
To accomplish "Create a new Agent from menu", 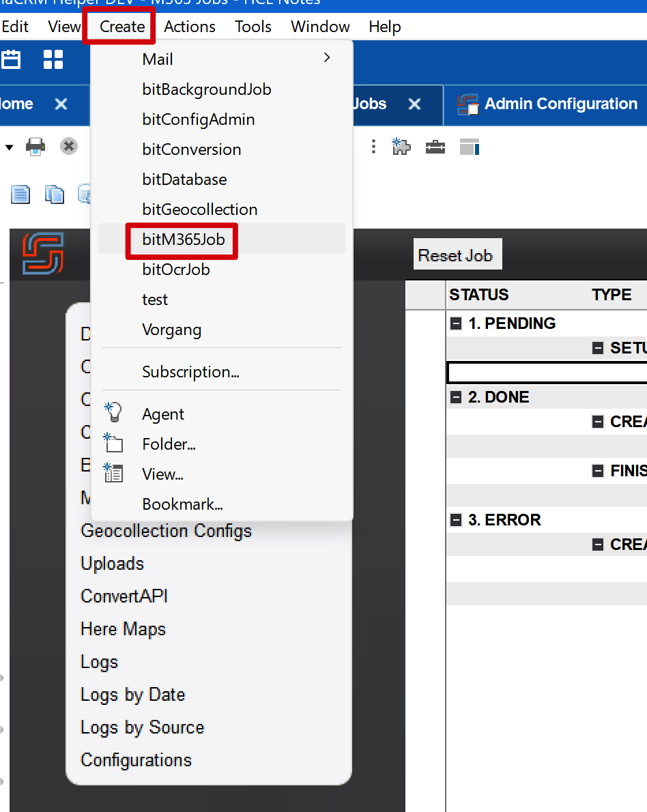I will point(163,414).
